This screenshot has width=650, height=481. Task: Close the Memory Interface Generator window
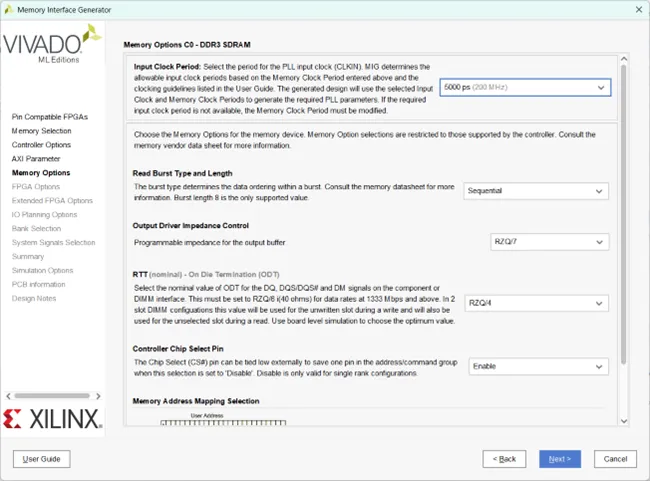(639, 10)
